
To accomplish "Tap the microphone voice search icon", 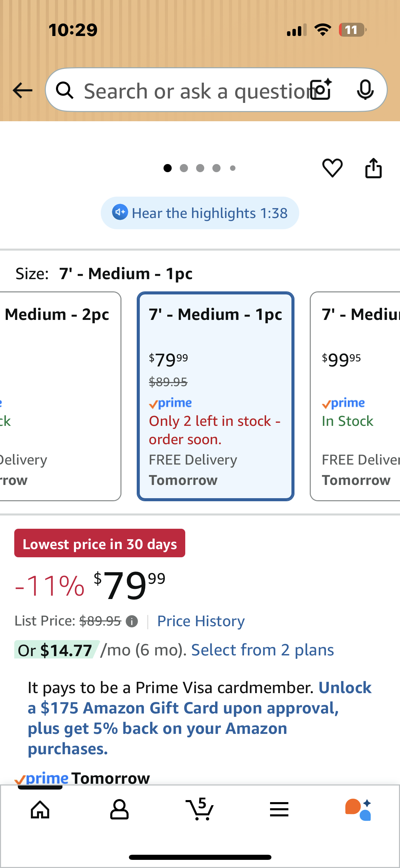I will pyautogui.click(x=365, y=90).
